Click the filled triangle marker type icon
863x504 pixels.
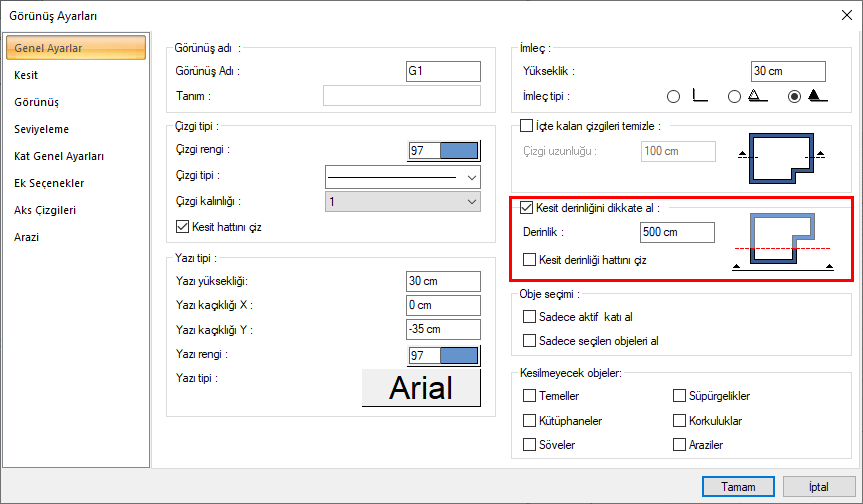tap(818, 96)
